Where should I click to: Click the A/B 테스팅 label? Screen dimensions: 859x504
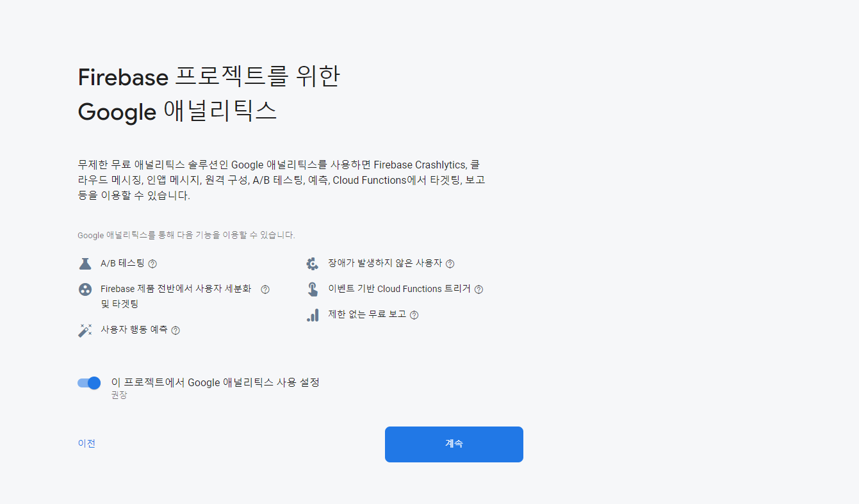tap(122, 263)
